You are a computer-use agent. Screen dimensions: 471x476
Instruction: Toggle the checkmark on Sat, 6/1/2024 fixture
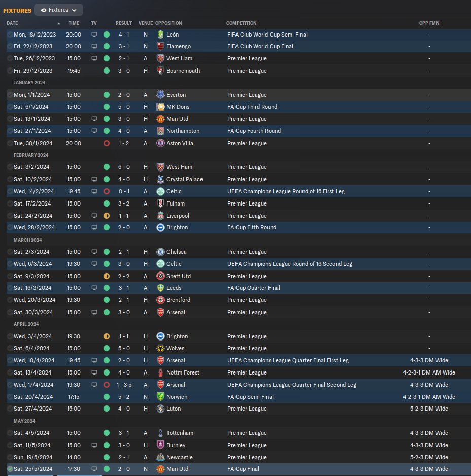pos(10,107)
